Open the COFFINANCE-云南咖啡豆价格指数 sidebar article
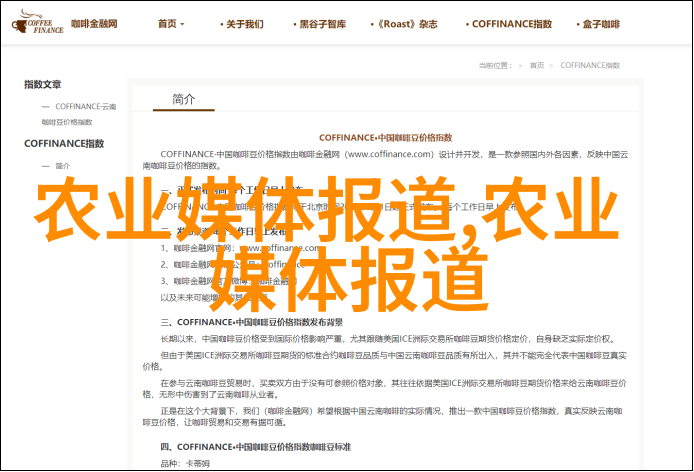This screenshot has width=694, height=472. coord(79,114)
